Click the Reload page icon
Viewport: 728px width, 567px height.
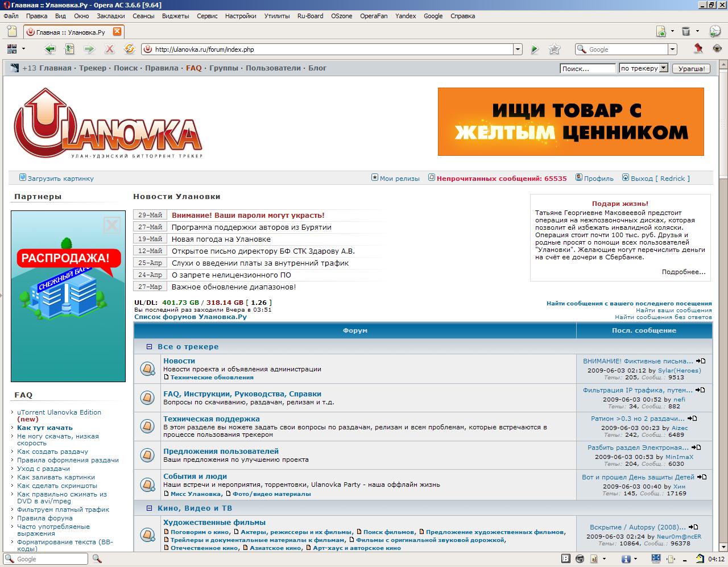coord(129,49)
